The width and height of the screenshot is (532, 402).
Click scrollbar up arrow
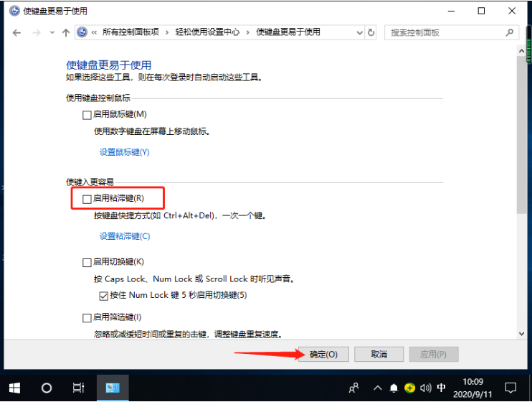point(521,51)
